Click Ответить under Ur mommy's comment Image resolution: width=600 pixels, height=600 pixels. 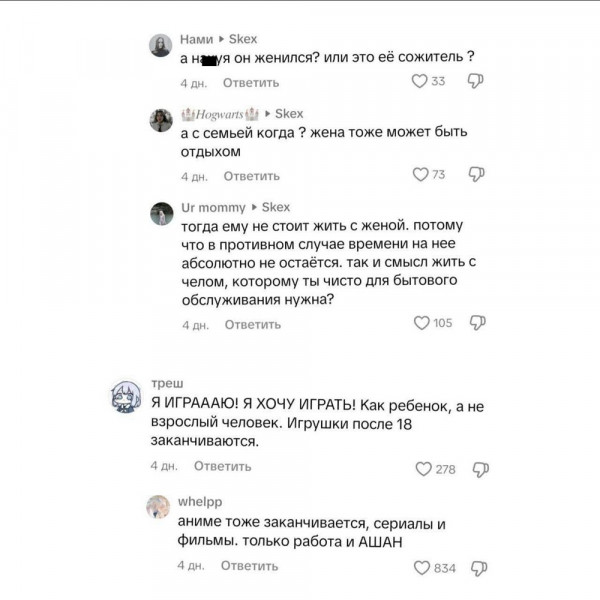(x=253, y=324)
